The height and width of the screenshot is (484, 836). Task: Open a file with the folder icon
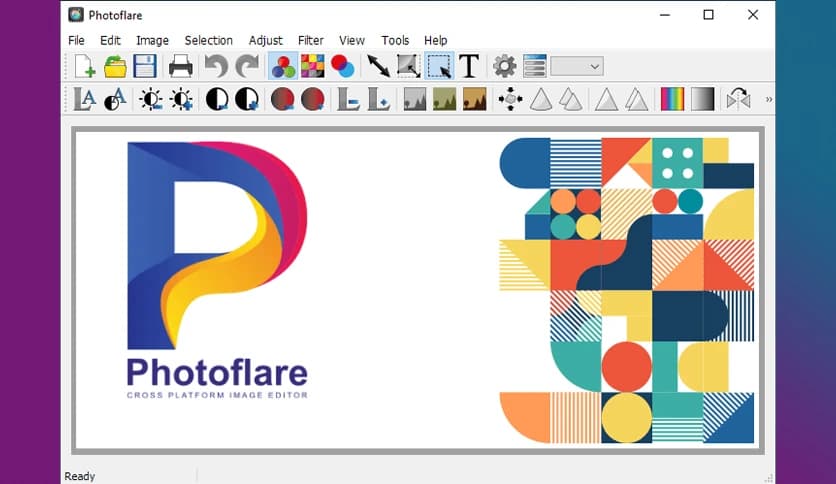[115, 67]
